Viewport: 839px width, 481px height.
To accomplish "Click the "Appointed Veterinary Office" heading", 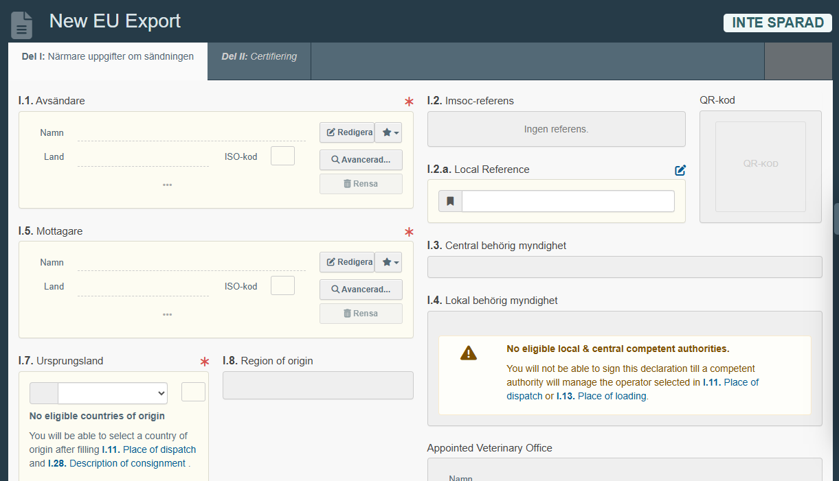I will click(490, 448).
